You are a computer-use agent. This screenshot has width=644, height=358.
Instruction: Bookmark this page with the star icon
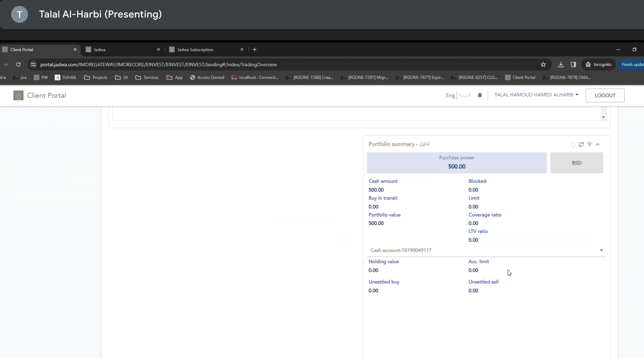543,64
